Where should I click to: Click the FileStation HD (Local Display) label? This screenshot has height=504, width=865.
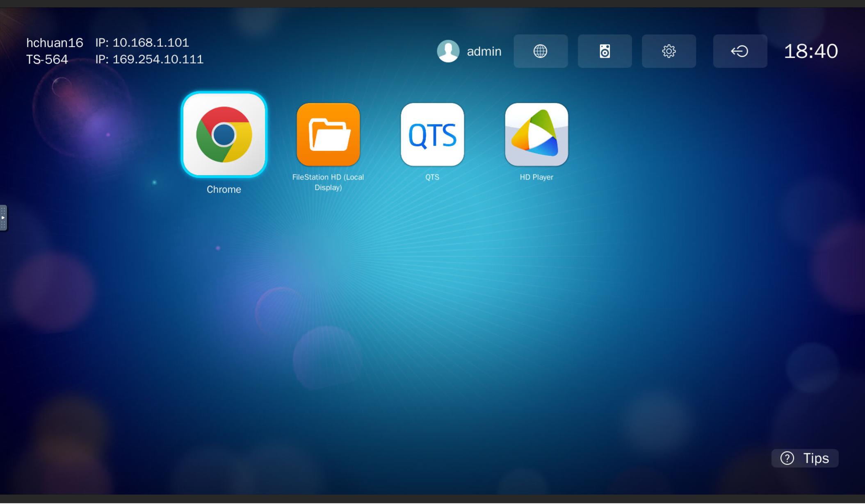click(328, 182)
